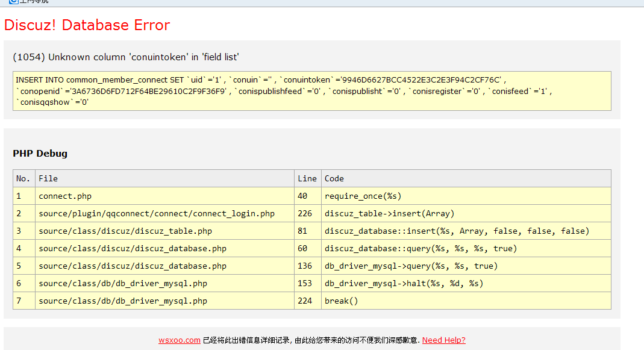Click line number 81 cell
Viewport: 644px width, 350px height.
click(308, 231)
